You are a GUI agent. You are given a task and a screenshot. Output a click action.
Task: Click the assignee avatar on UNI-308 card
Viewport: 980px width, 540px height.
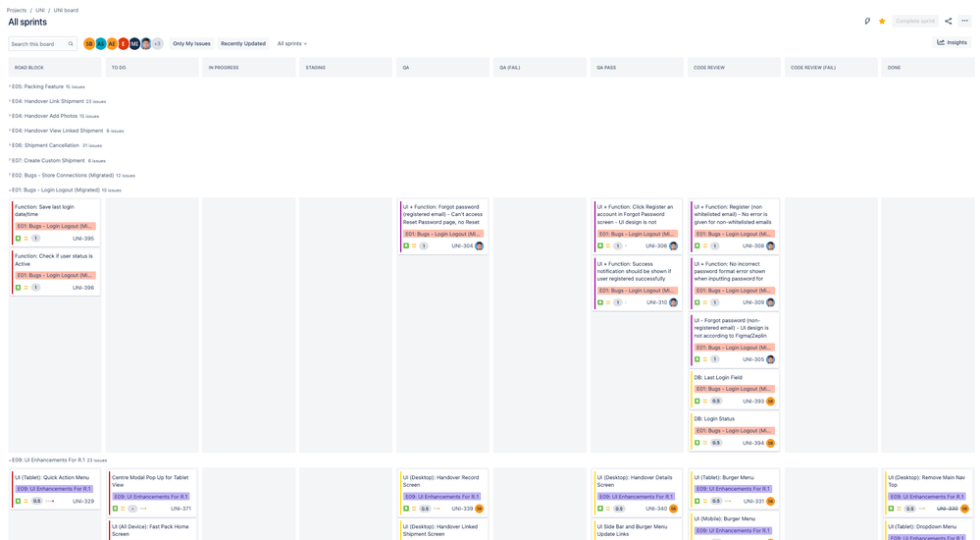click(x=771, y=245)
